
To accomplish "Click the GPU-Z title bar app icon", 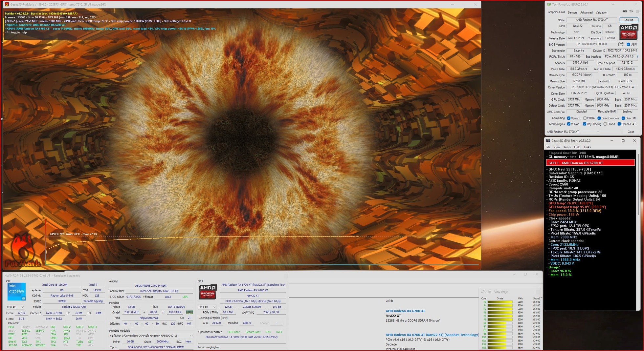I will tap(549, 4).
